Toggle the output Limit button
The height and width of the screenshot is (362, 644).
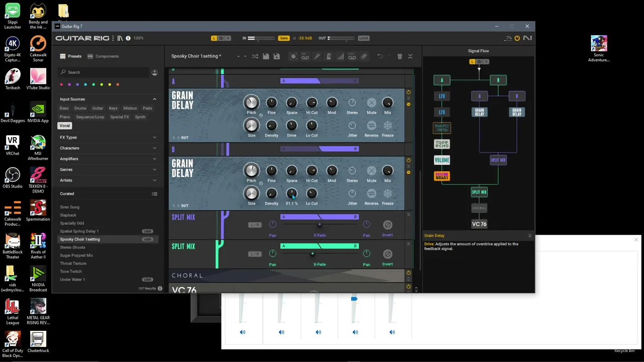(363, 38)
